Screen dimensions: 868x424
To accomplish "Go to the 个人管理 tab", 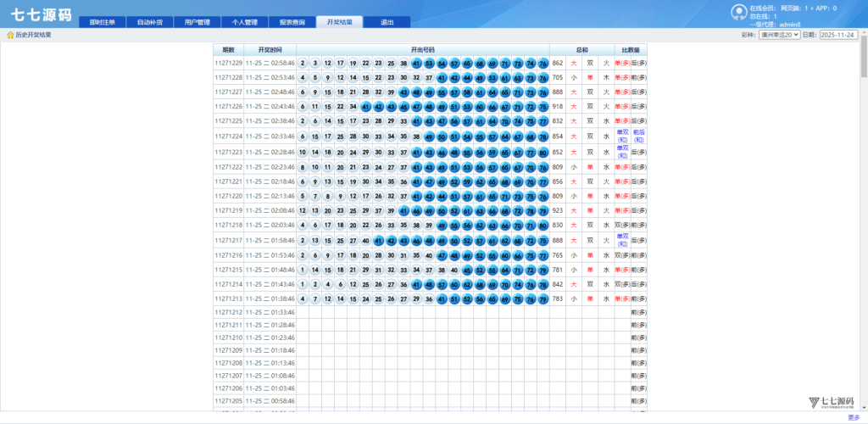I will click(245, 22).
